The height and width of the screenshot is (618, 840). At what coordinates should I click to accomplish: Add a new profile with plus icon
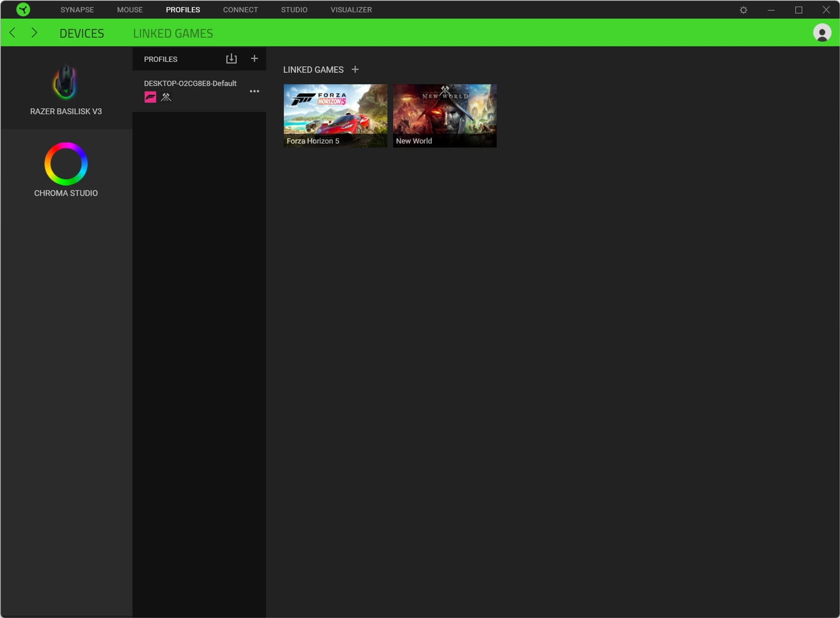coord(254,59)
